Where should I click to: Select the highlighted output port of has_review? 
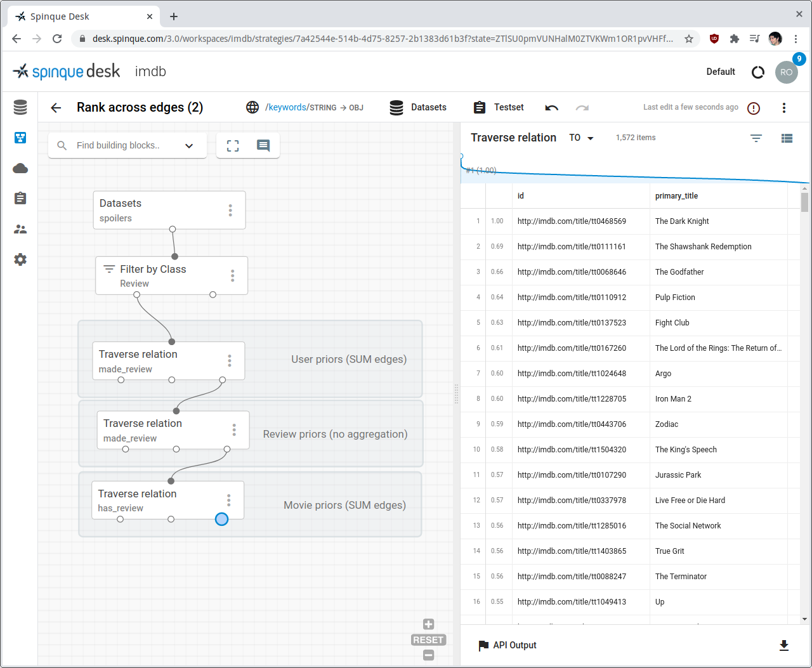pyautogui.click(x=221, y=519)
